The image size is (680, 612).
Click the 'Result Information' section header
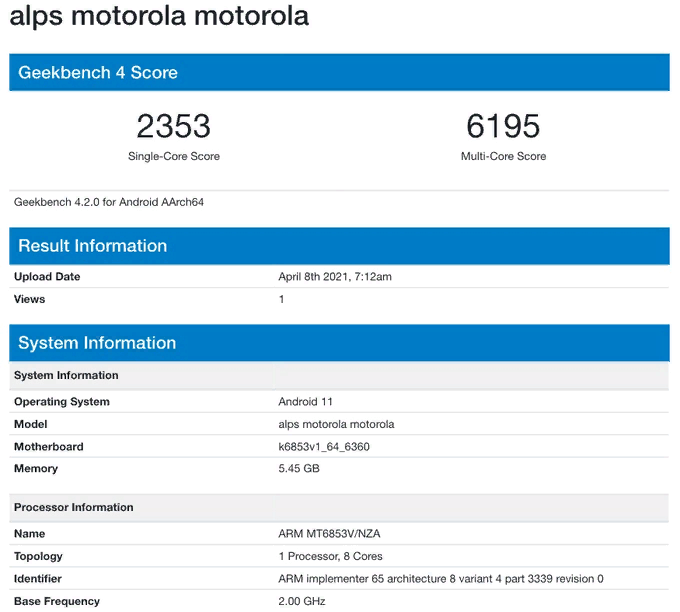click(x=339, y=246)
